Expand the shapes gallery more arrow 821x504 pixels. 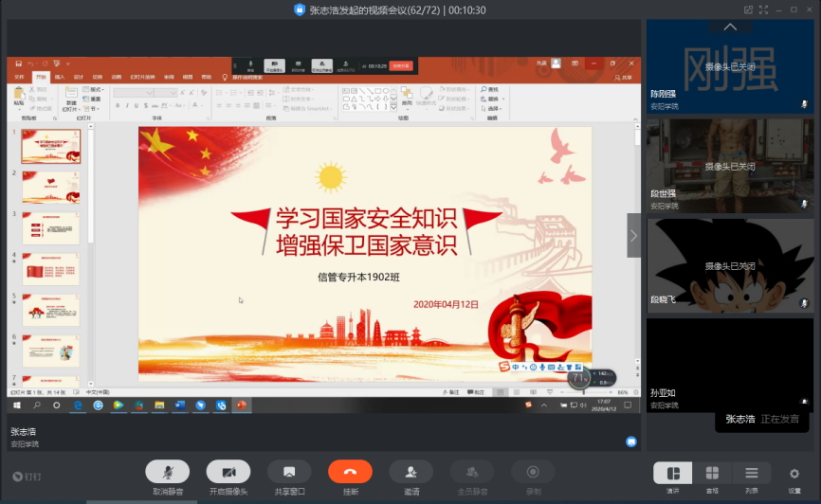click(x=393, y=107)
